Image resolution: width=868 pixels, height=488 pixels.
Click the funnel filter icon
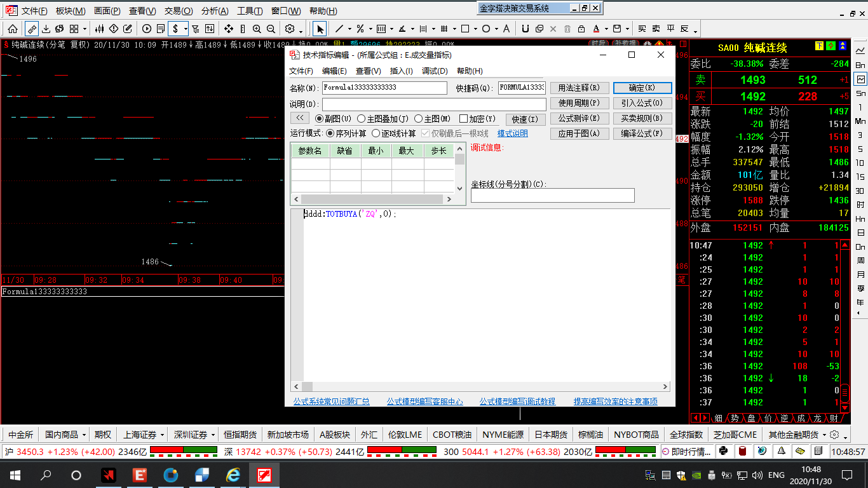pyautogui.click(x=196, y=29)
